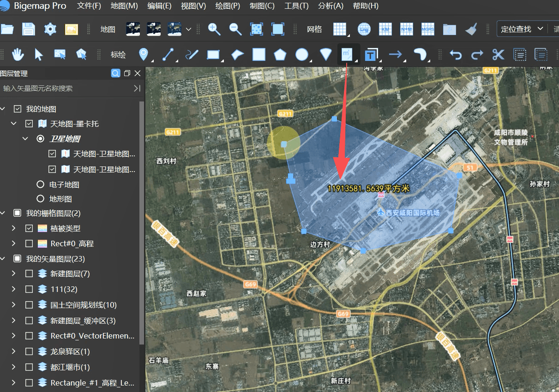This screenshot has height=392, width=559.
Task: Click the broom clear icon
Action: [x=471, y=29]
